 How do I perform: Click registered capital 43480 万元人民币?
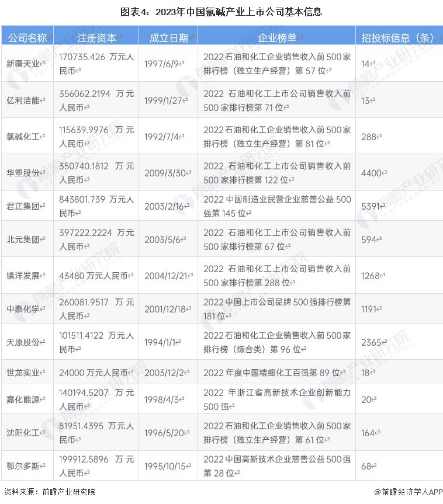(94, 276)
